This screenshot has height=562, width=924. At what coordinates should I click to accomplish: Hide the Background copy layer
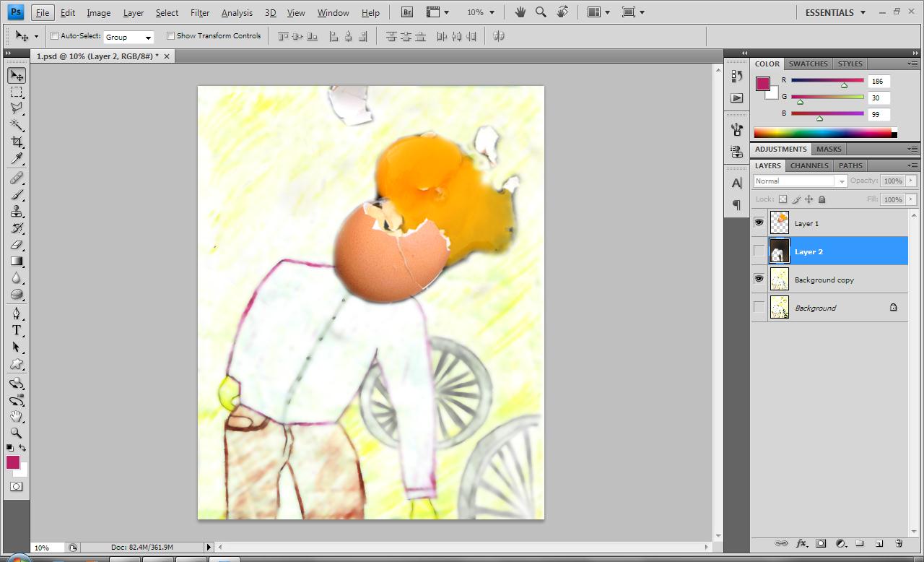[759, 280]
